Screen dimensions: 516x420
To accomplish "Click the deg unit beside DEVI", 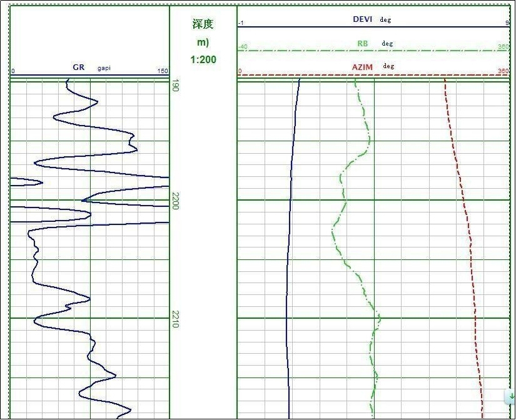I will click(385, 20).
